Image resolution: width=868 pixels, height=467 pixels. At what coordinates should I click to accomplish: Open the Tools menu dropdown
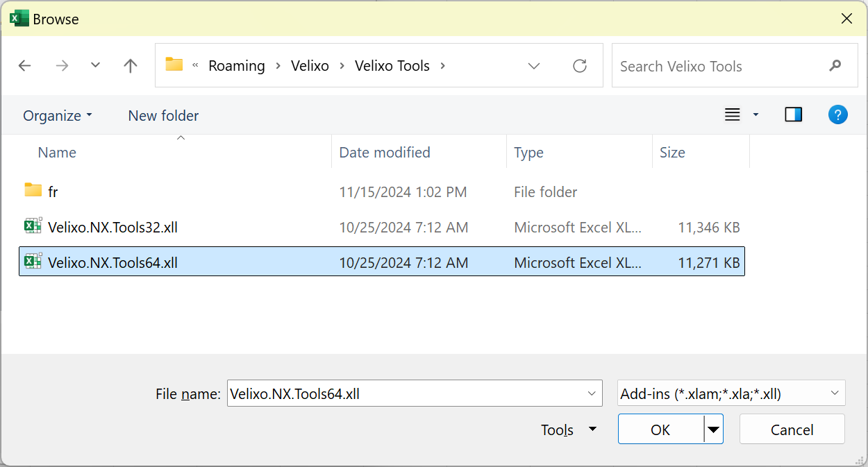pos(569,430)
